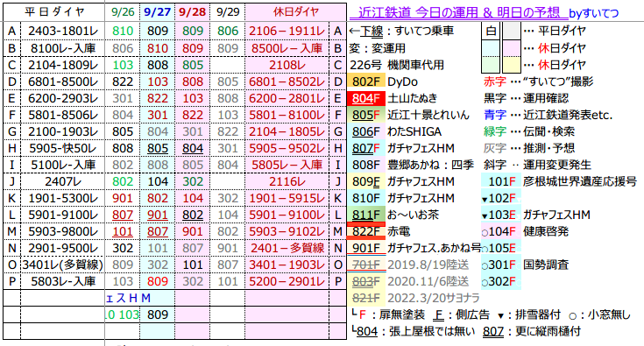Click the holiday cell 5905－9502レ
644x346 pixels.
click(x=287, y=148)
